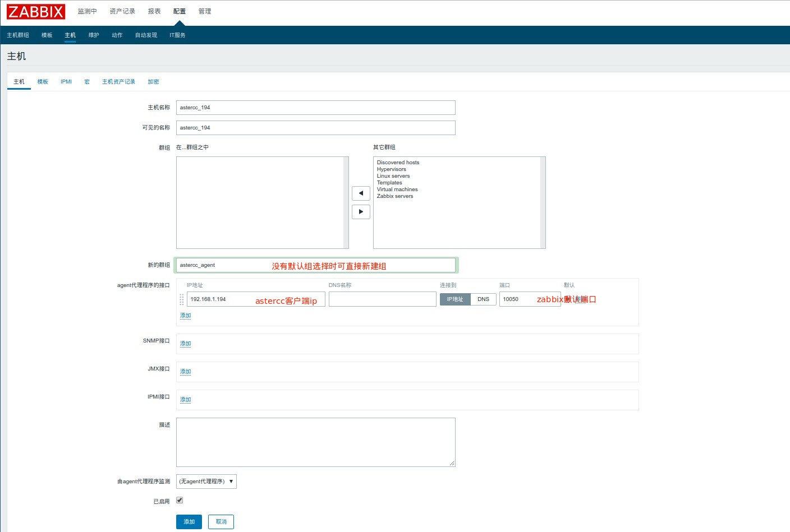Open the agent代理程序 proxy dropdown
Screen dimensions: 790x532
206,482
